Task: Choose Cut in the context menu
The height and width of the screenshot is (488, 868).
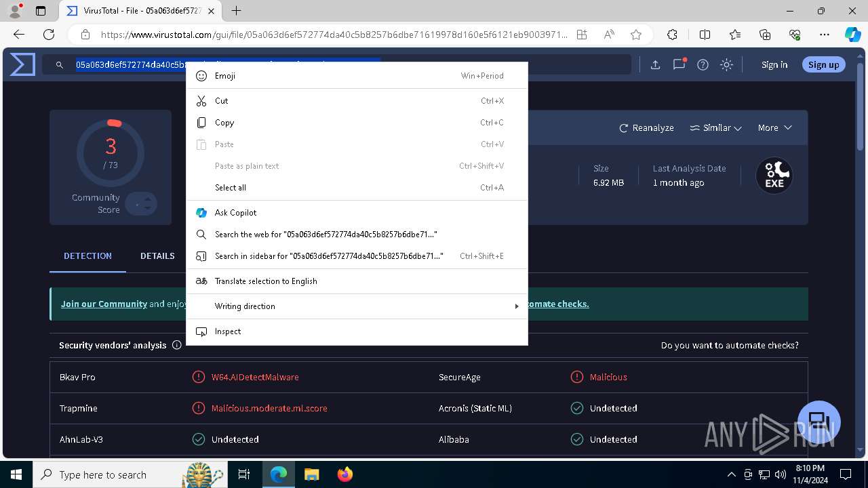Action: point(357,101)
